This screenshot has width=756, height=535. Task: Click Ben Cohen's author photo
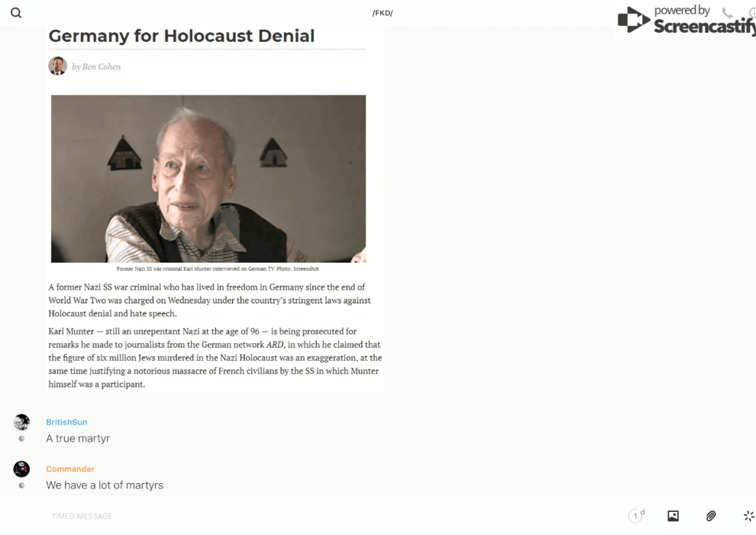pos(58,66)
